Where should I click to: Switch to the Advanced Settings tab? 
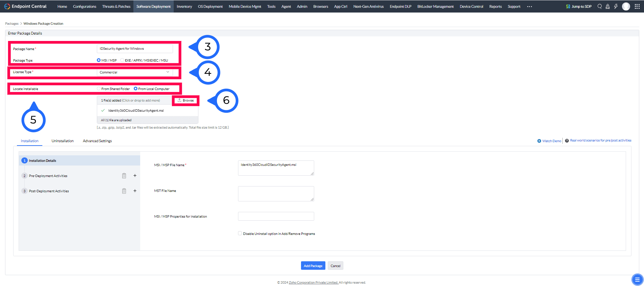tap(97, 141)
